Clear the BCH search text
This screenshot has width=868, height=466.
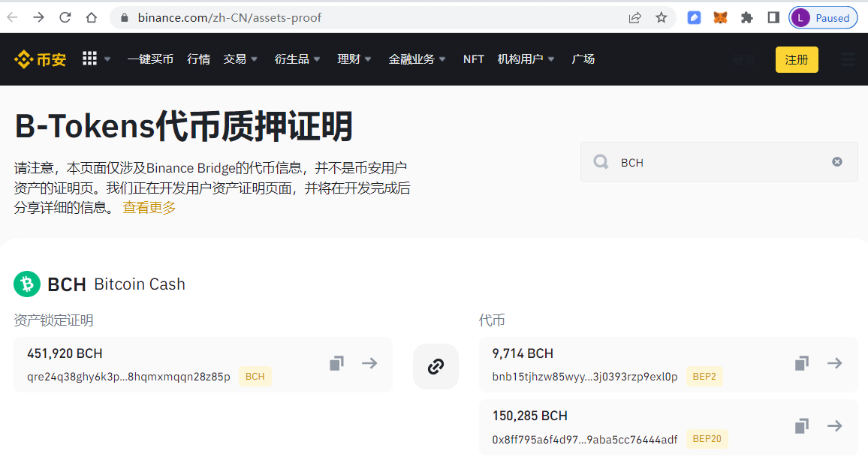[x=837, y=161]
